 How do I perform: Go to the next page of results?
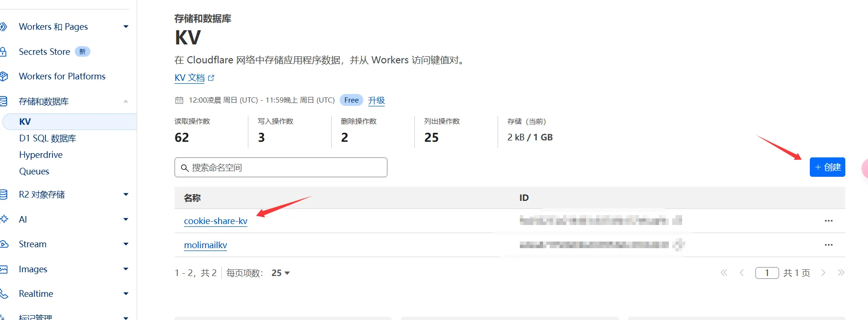click(x=823, y=273)
